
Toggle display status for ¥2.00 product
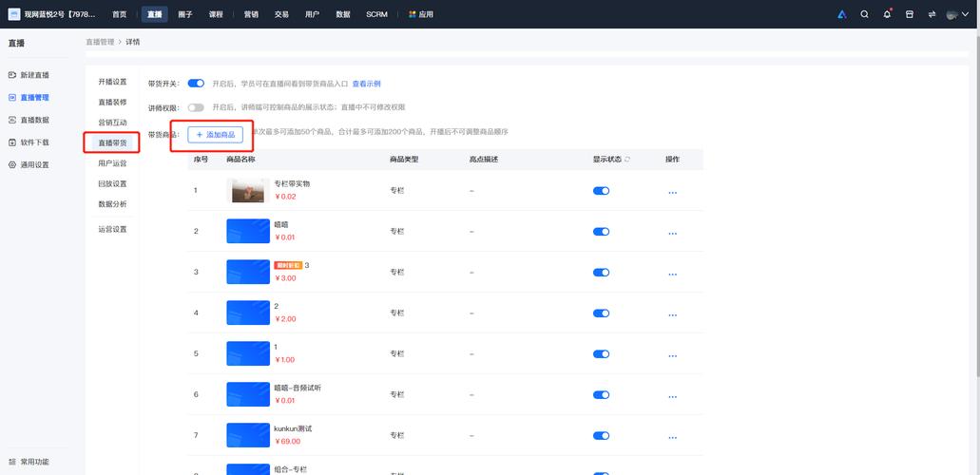pos(602,313)
